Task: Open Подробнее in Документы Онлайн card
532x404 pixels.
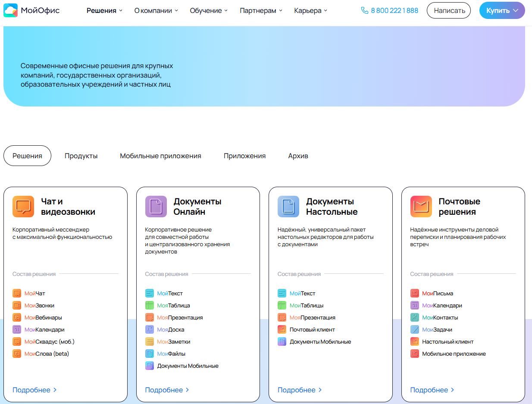Action: (x=167, y=390)
